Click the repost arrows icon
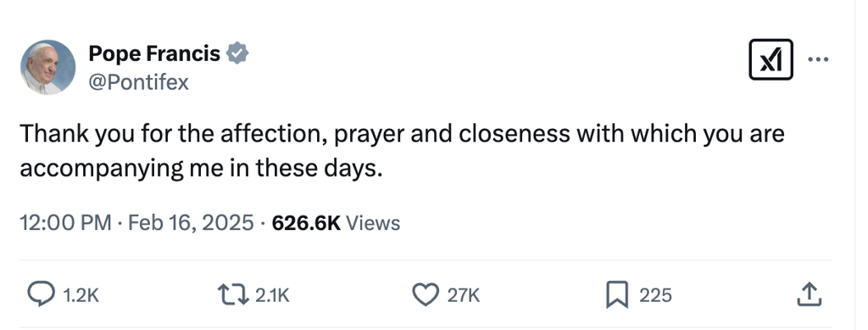Viewport: 868px width, 330px height. click(x=234, y=294)
